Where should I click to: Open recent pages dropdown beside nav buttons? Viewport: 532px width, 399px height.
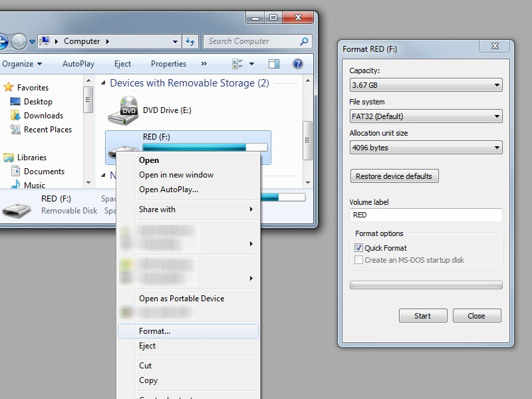coord(32,42)
